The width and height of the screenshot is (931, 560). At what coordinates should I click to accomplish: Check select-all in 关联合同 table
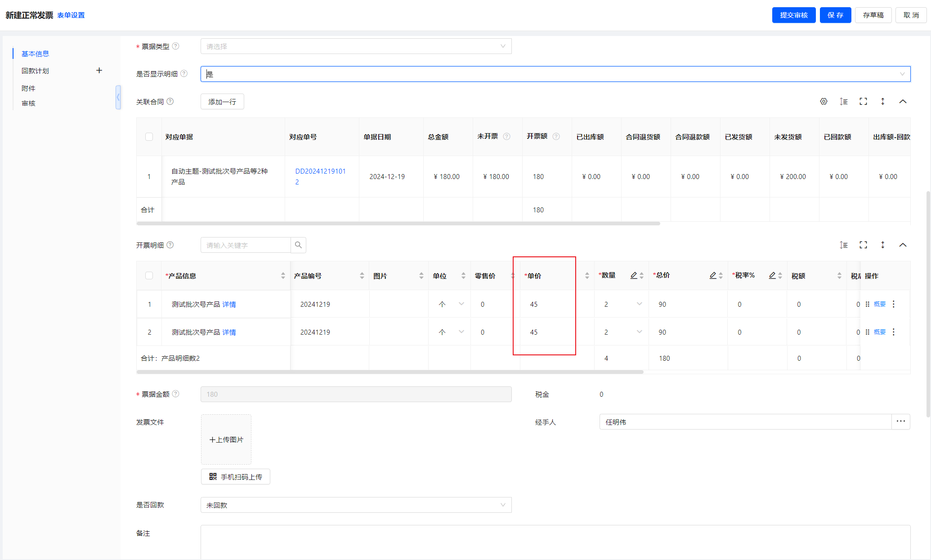149,137
